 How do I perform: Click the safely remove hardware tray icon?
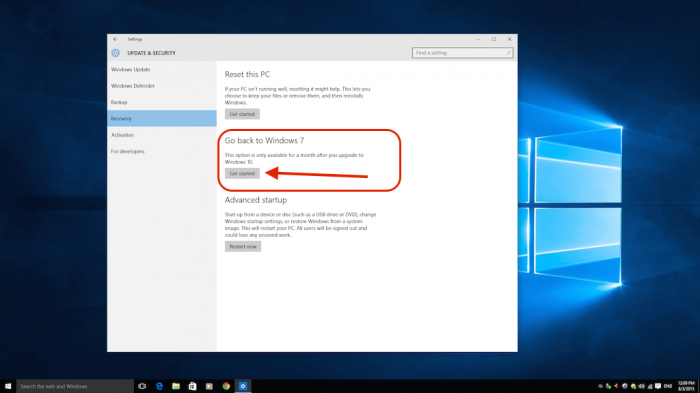click(x=608, y=386)
